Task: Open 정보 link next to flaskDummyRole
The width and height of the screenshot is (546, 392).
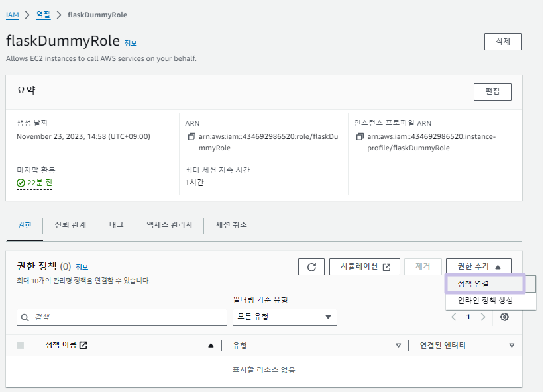Action: click(131, 44)
